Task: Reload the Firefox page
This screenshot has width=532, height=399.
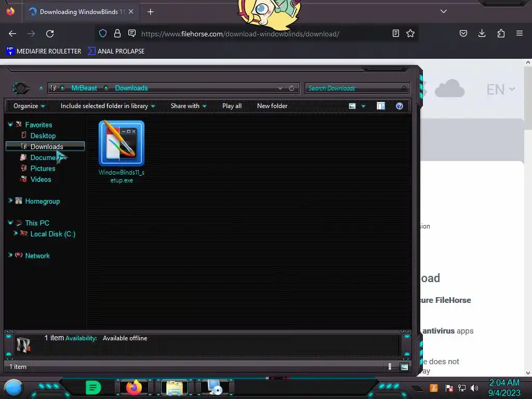Action: [x=50, y=34]
